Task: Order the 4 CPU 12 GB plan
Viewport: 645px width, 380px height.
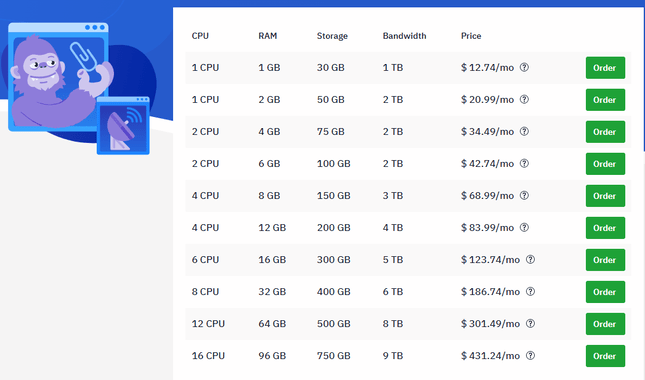Action: [605, 228]
